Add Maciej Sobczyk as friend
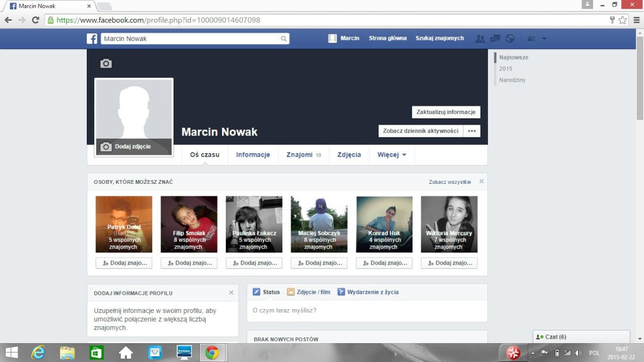Screen dimensions: 644x362 [319, 263]
